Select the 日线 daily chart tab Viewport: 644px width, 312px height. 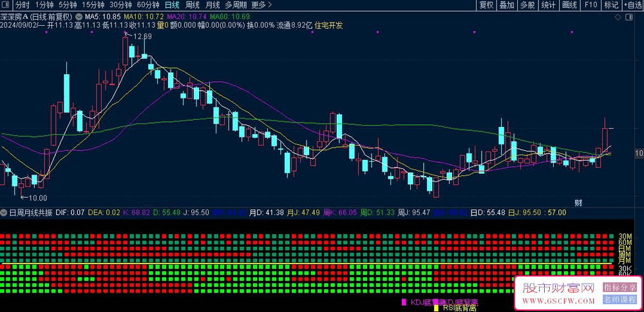172,5
